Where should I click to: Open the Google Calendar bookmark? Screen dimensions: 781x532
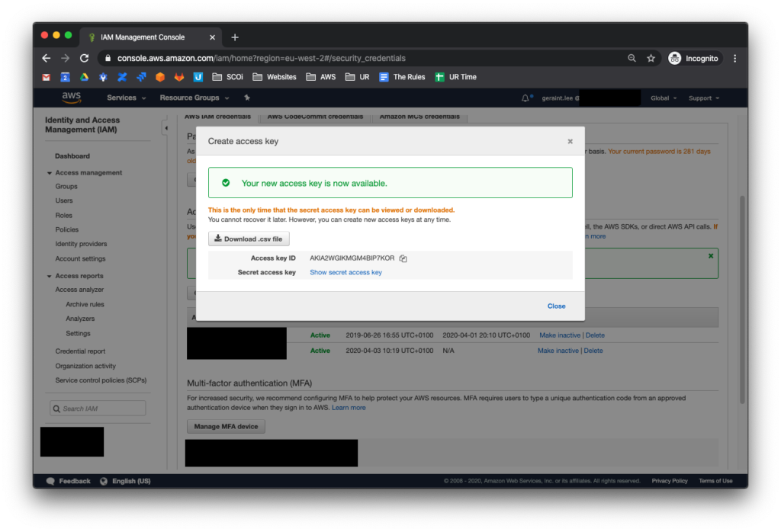(x=66, y=77)
